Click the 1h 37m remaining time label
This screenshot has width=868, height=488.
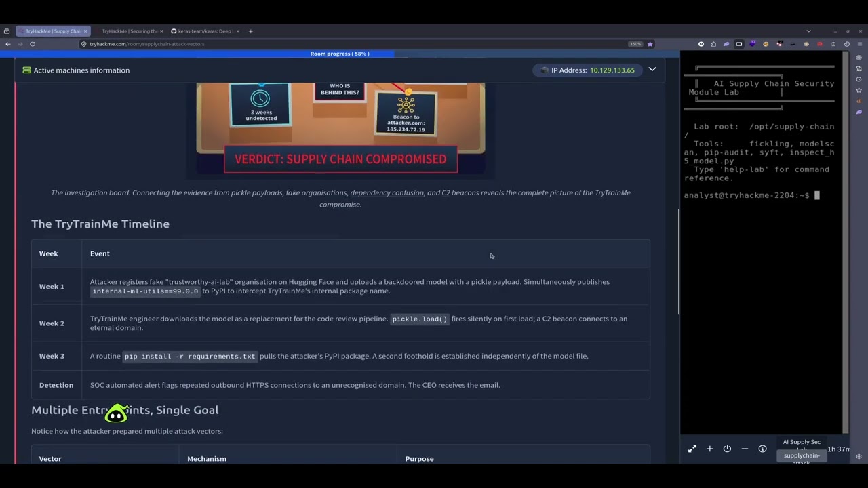tap(839, 449)
